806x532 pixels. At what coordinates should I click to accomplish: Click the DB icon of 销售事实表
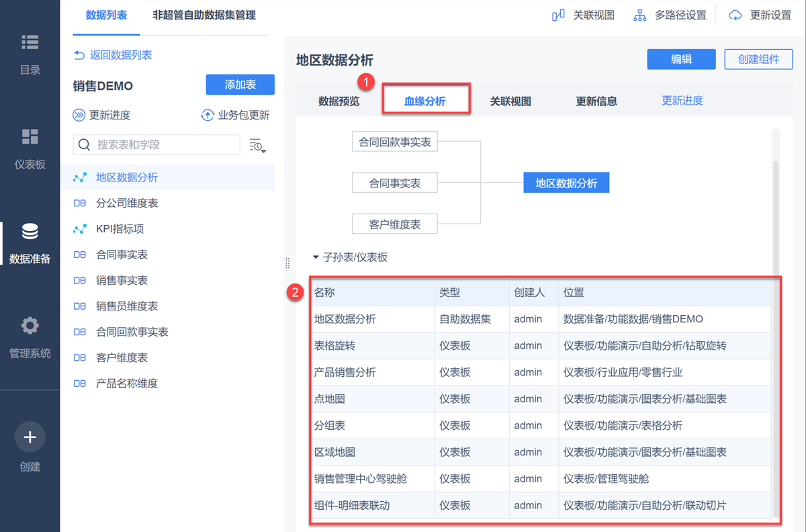(80, 280)
